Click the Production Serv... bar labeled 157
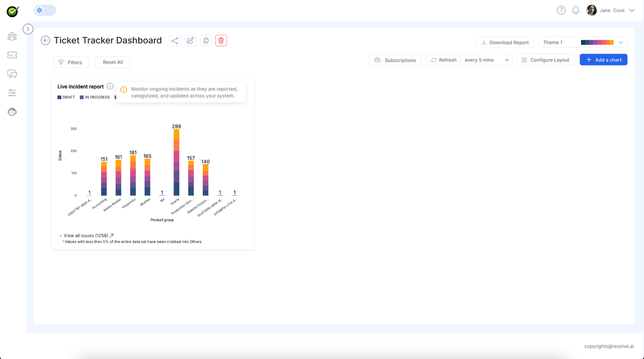This screenshot has width=644, height=359. [191, 178]
